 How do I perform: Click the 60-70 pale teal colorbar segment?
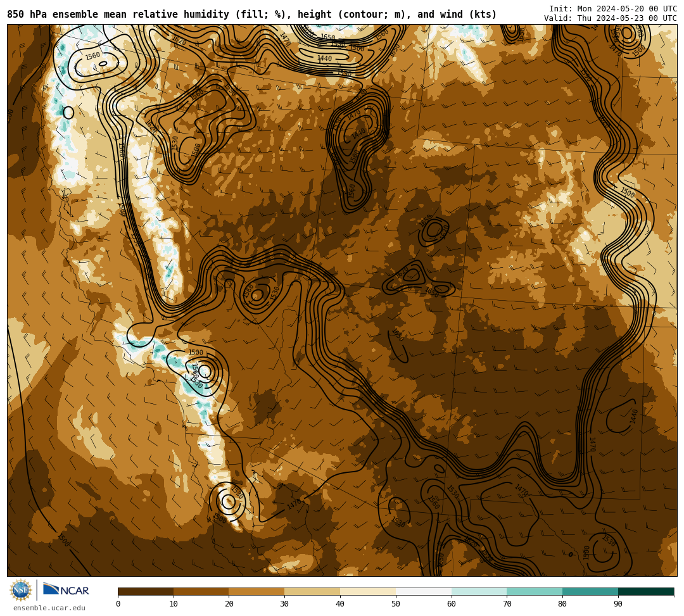pos(479,591)
